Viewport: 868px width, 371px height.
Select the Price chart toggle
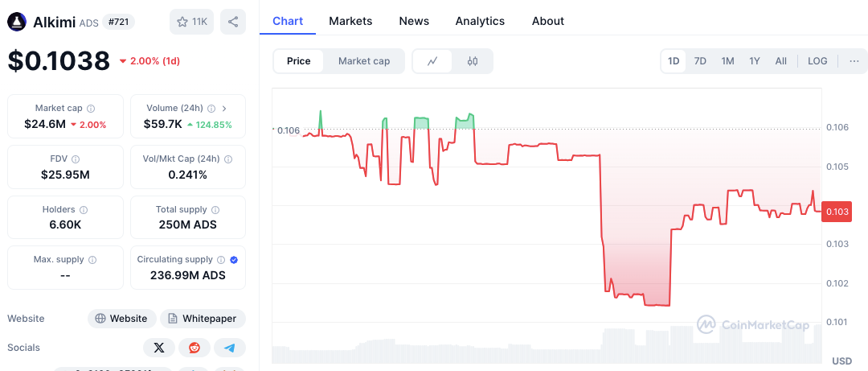click(298, 61)
